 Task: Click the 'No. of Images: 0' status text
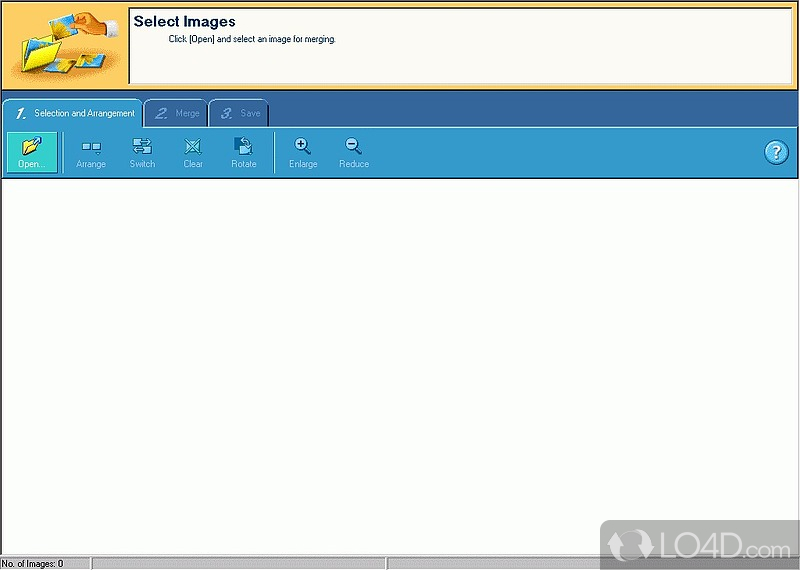[32, 564]
